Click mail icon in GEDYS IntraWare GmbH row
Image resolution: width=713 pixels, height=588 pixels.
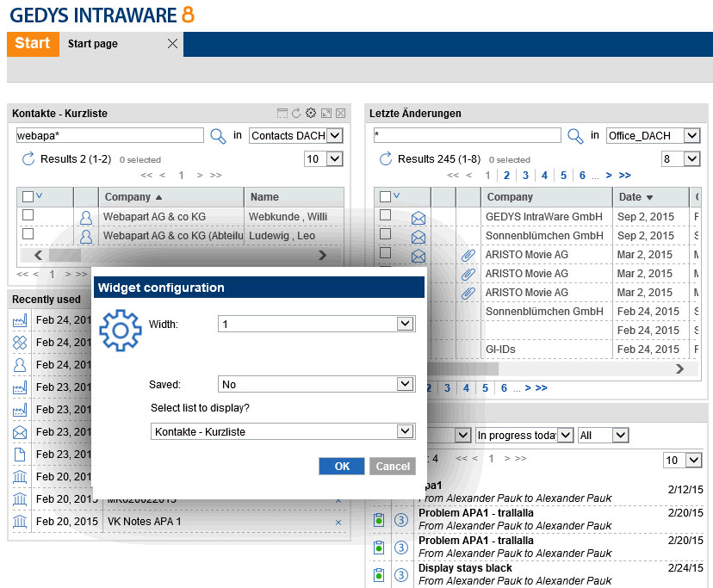(418, 219)
